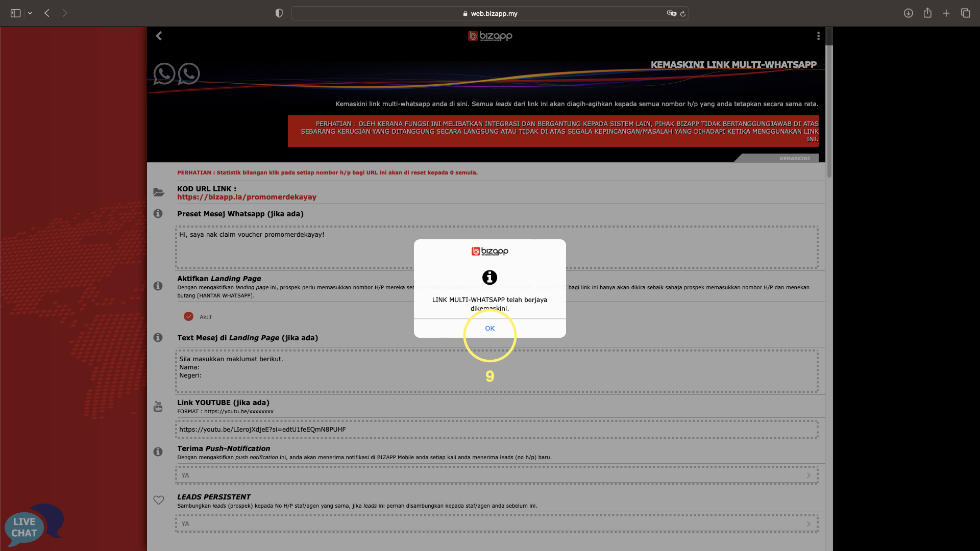This screenshot has width=980, height=551.
Task: Click info icon beside Text Mesej di Landing Page
Action: [158, 337]
